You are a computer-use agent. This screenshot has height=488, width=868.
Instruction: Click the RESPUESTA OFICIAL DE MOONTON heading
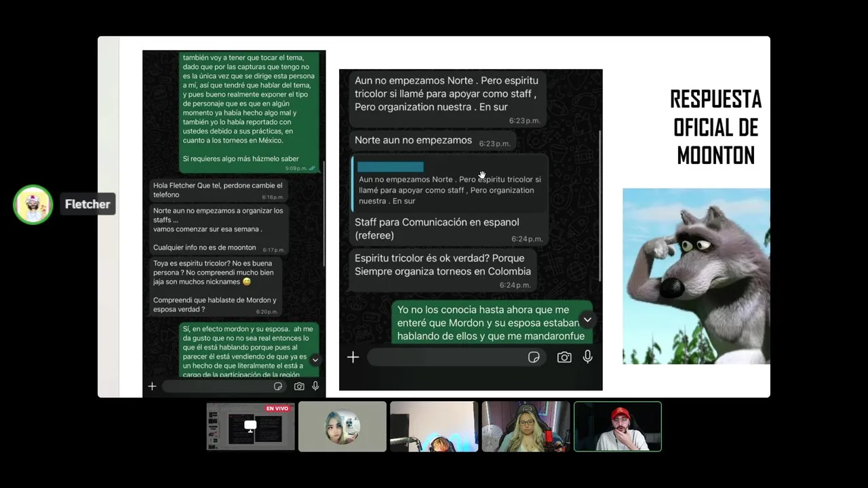click(x=715, y=127)
